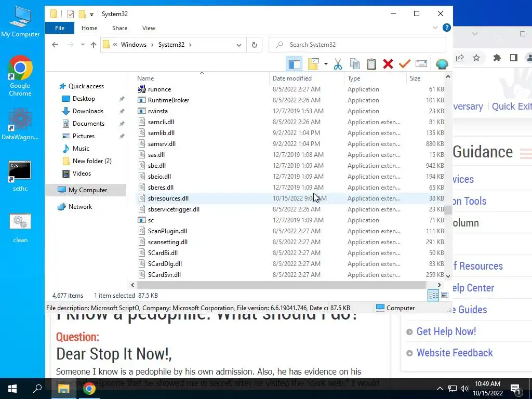This screenshot has height=399, width=532.
Task: Select Downloads in navigation pane
Action: [88, 111]
